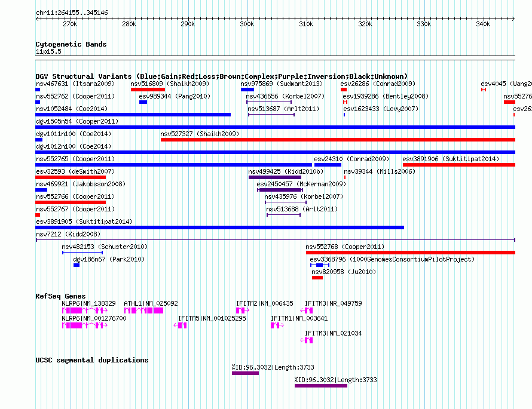
Task: Click the esv989344 (Pang2010) label
Action: tap(175, 96)
